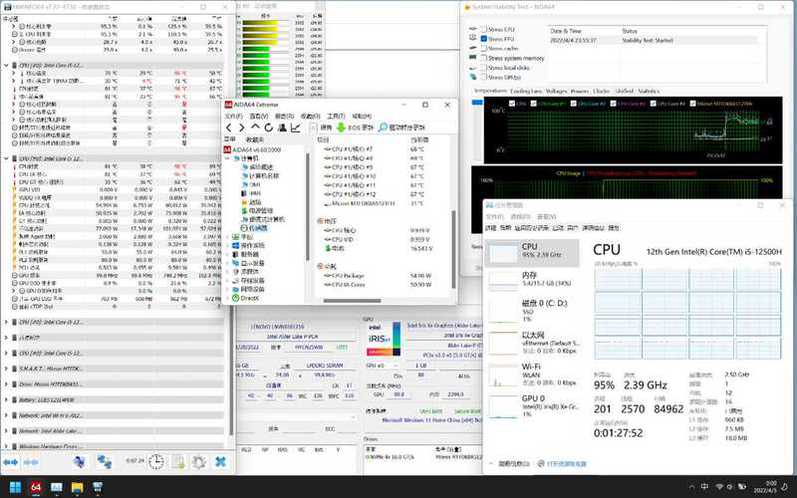Go back in AIDA64 Extreme toolbar

[229, 128]
